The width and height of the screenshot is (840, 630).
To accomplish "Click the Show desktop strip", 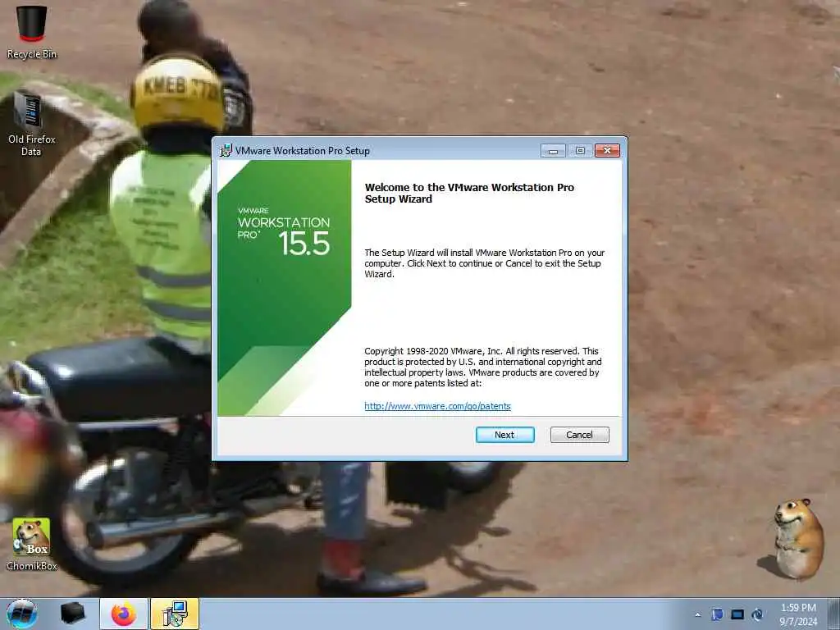I will [x=834, y=614].
